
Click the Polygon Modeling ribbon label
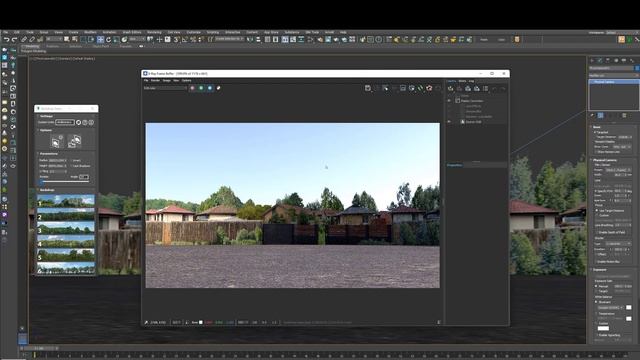pos(33,51)
